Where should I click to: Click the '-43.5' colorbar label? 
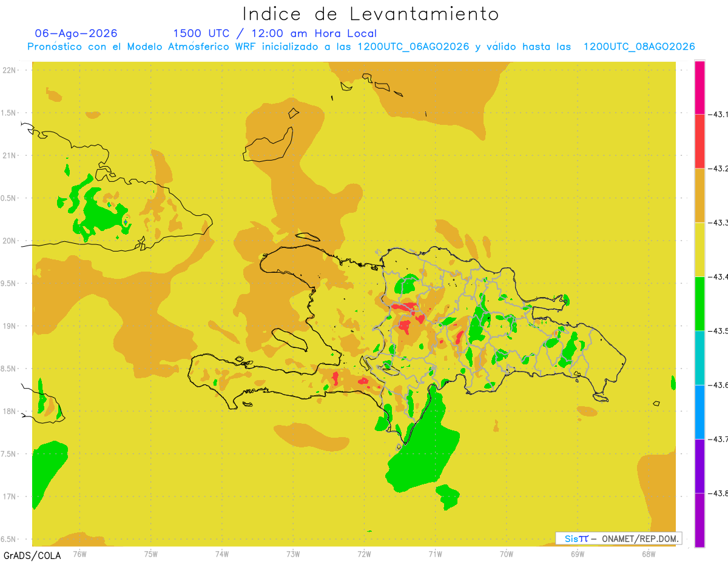coord(718,330)
